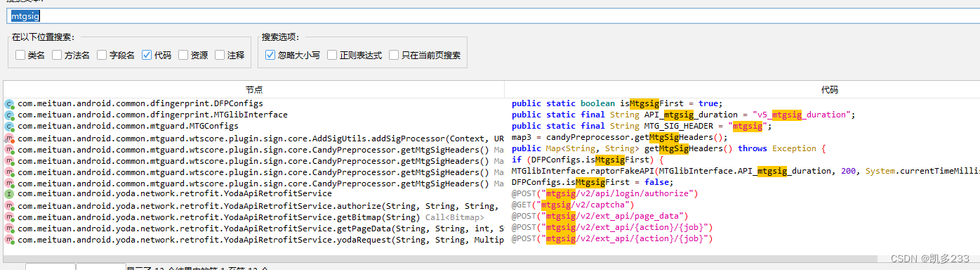Toggle the 忽略大小写 (ignore case) checkbox
The image size is (980, 270).
270,55
